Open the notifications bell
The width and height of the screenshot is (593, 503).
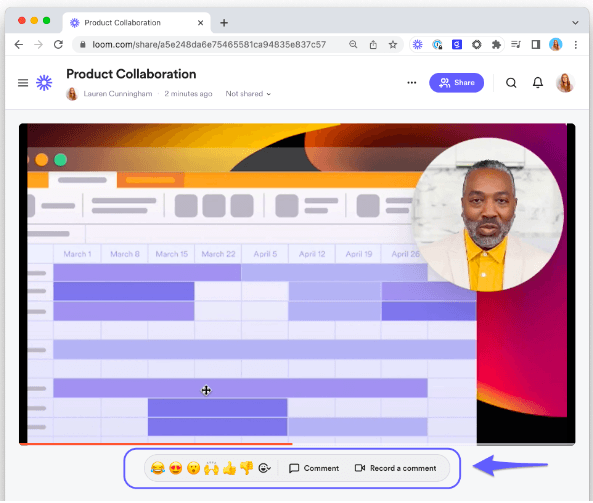(x=537, y=82)
